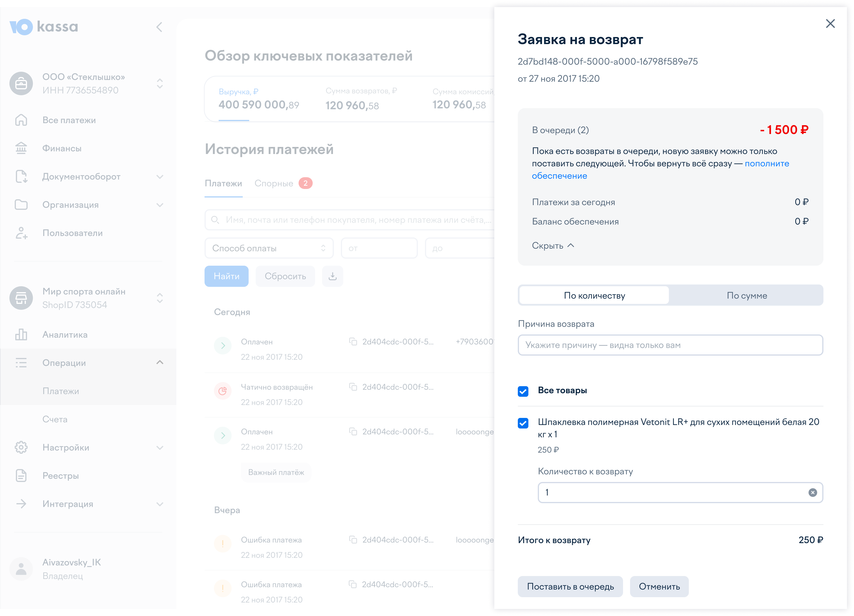Select the По количеству refund mode
The width and height of the screenshot is (854, 616).
pyautogui.click(x=594, y=296)
